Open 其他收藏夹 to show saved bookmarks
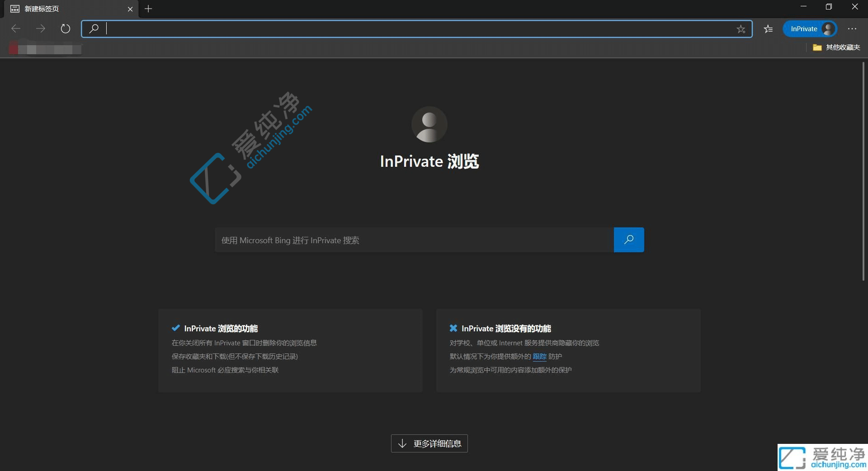Screen dimensions: 868x471 842,47
